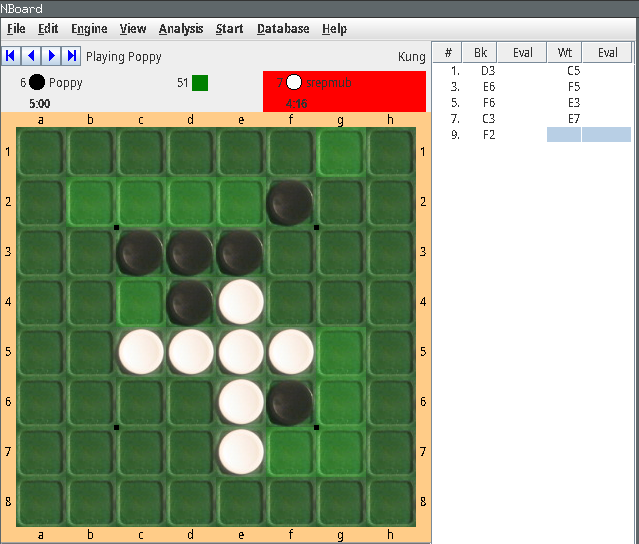Click the highlighted empty White cell in row 9

(564, 134)
